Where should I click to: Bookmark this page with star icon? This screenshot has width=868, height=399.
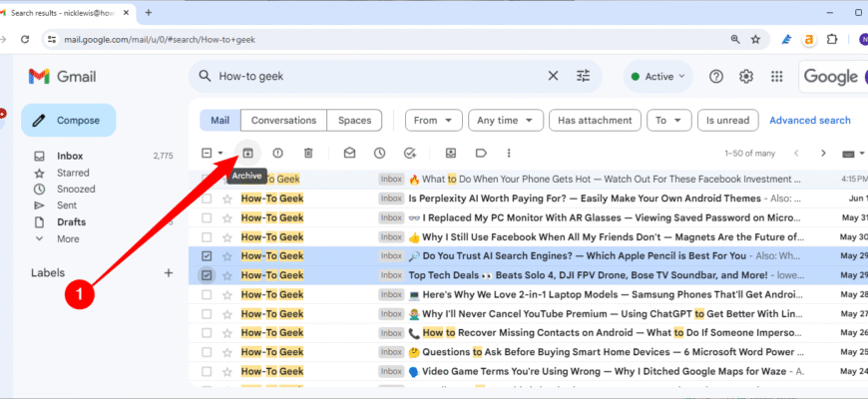pos(755,39)
